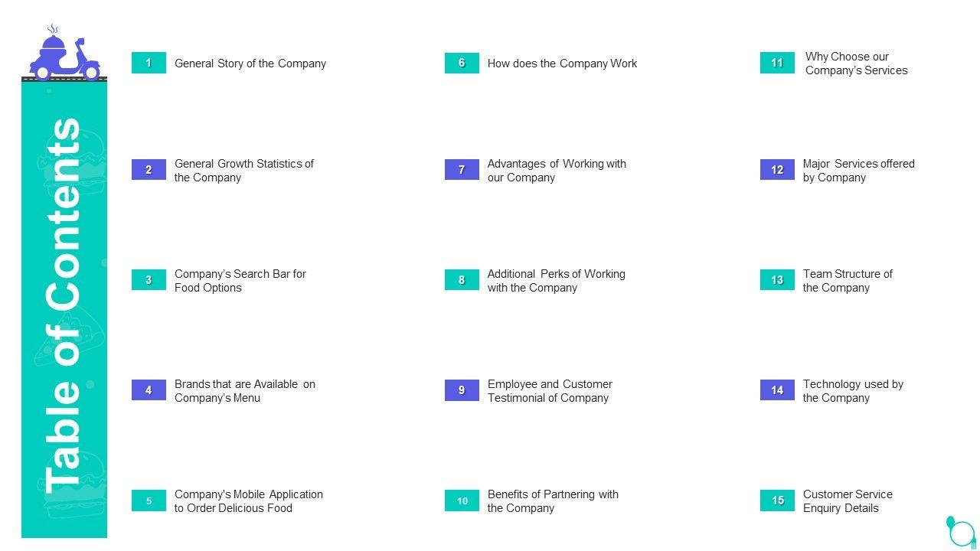
Task: Click the spoon and plate logo icon
Action: click(961, 532)
